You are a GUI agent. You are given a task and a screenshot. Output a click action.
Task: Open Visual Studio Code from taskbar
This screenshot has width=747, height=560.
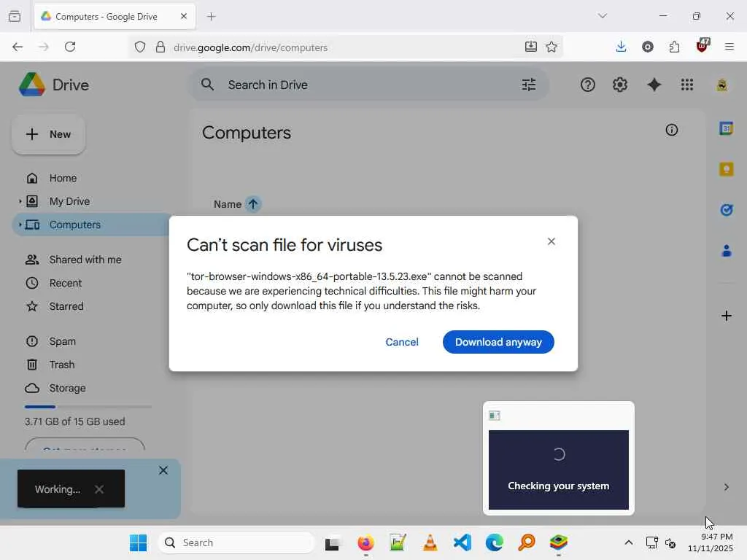(462, 542)
